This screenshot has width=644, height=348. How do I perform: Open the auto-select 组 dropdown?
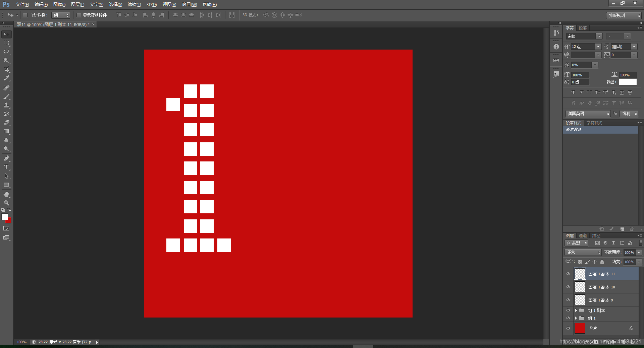pyautogui.click(x=61, y=15)
